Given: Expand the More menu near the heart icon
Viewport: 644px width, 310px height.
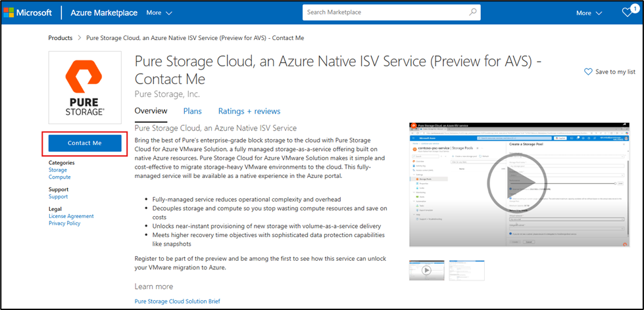Looking at the screenshot, I should tap(589, 12).
